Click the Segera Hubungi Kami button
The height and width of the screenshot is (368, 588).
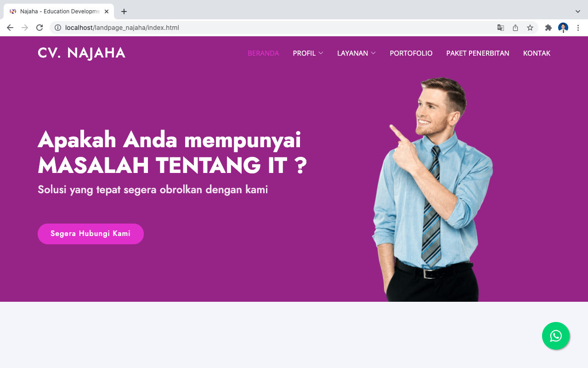click(x=90, y=234)
